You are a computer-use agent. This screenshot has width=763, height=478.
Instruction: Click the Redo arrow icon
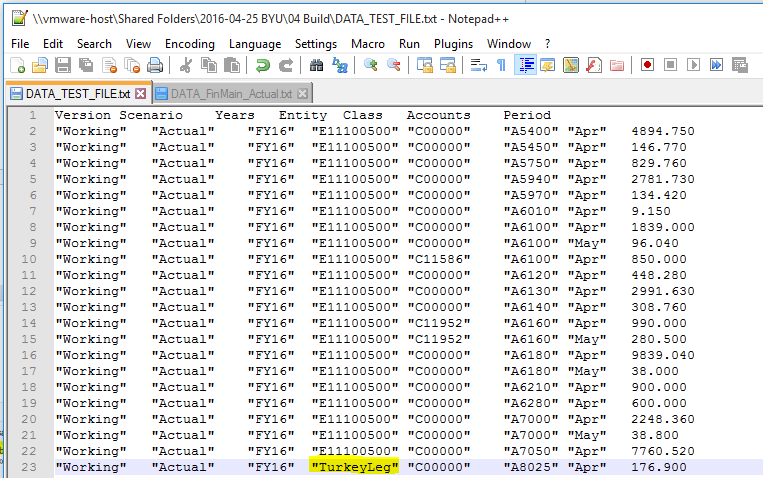286,65
